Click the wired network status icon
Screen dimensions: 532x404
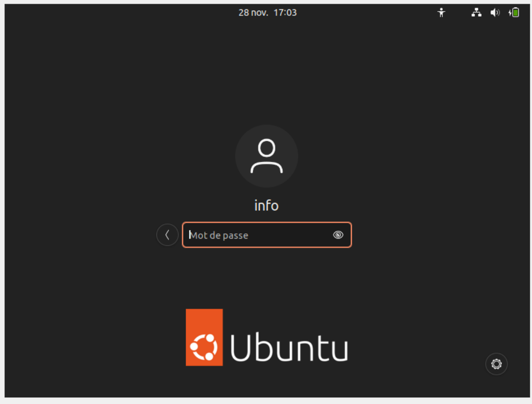click(x=476, y=13)
